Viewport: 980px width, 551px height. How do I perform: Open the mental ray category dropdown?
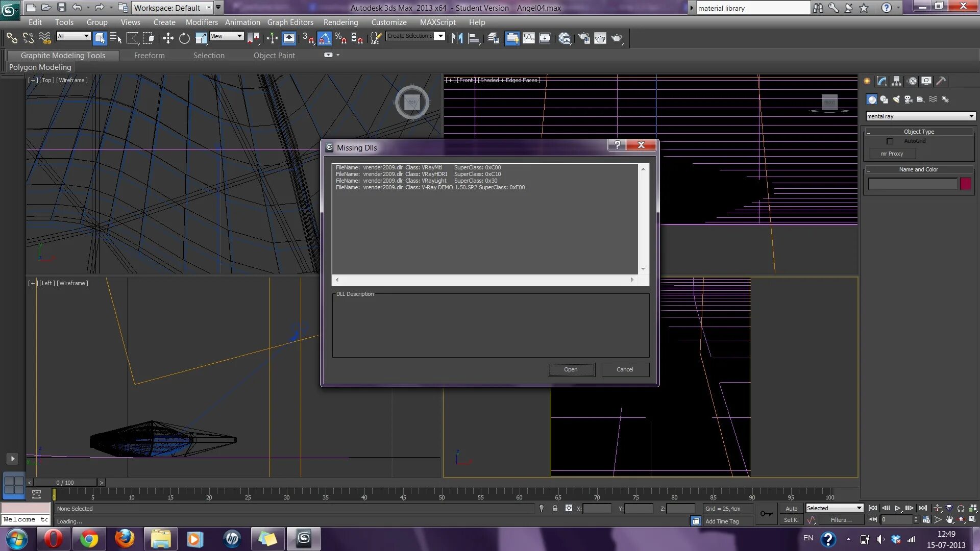pos(920,116)
